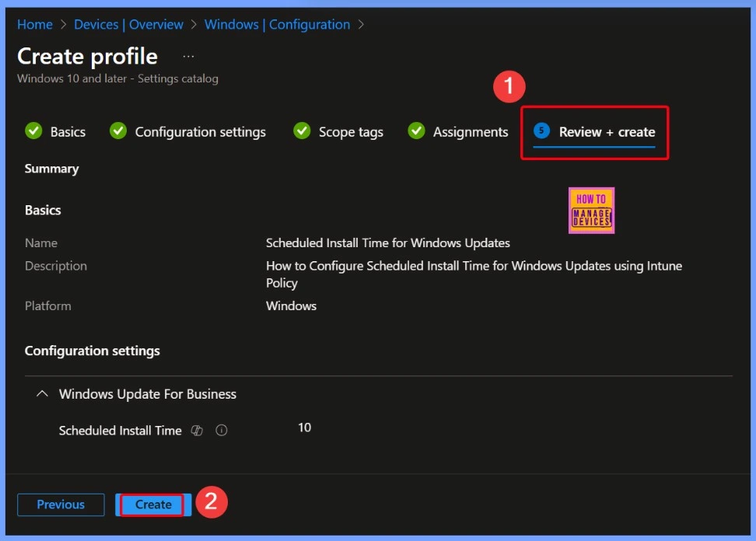Click the green checkmark for Scope tags

(x=302, y=131)
